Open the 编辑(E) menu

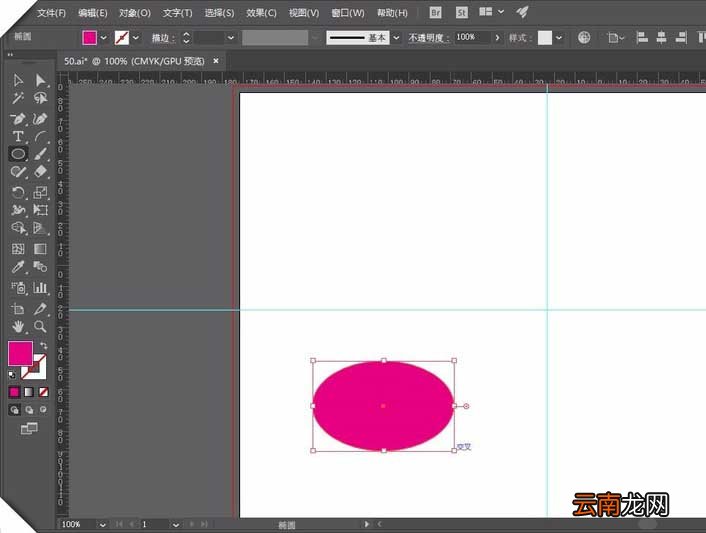92,13
